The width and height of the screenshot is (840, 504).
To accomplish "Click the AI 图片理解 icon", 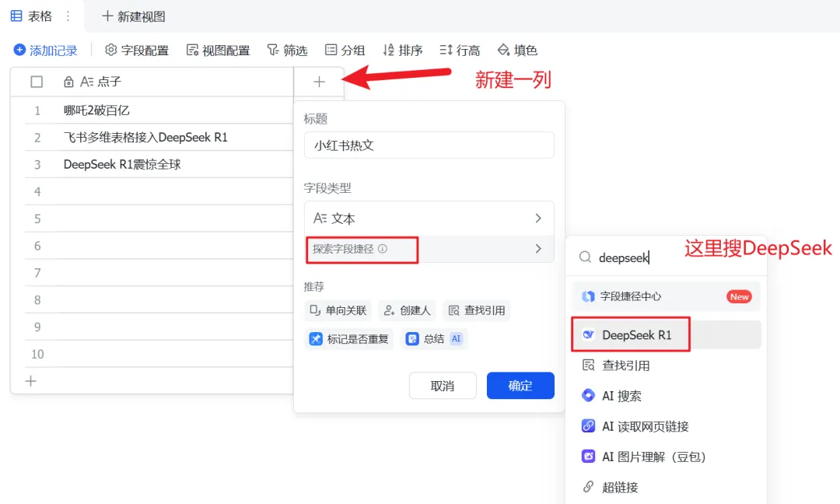I will click(588, 457).
